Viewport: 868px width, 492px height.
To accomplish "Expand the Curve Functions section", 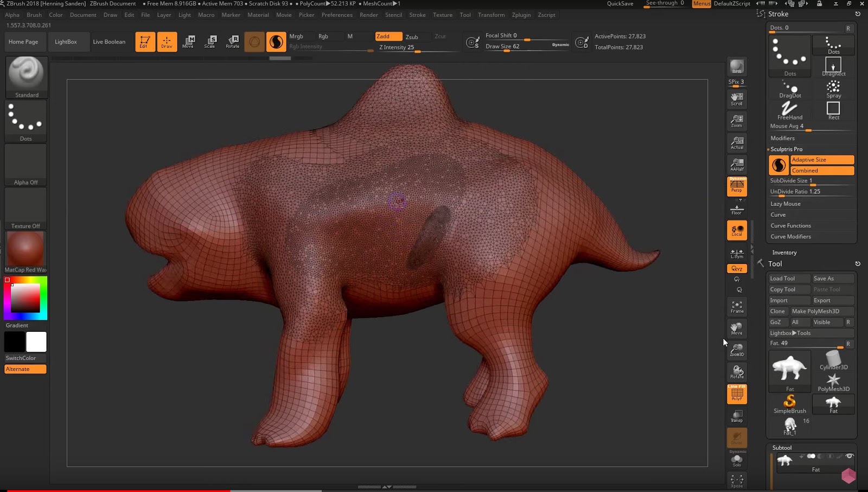I will pyautogui.click(x=790, y=225).
